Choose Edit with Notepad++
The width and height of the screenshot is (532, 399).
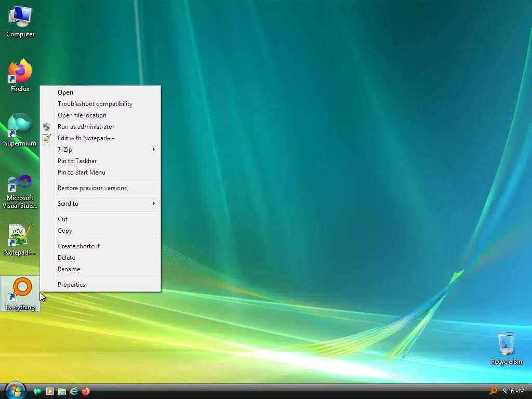[x=100, y=138]
